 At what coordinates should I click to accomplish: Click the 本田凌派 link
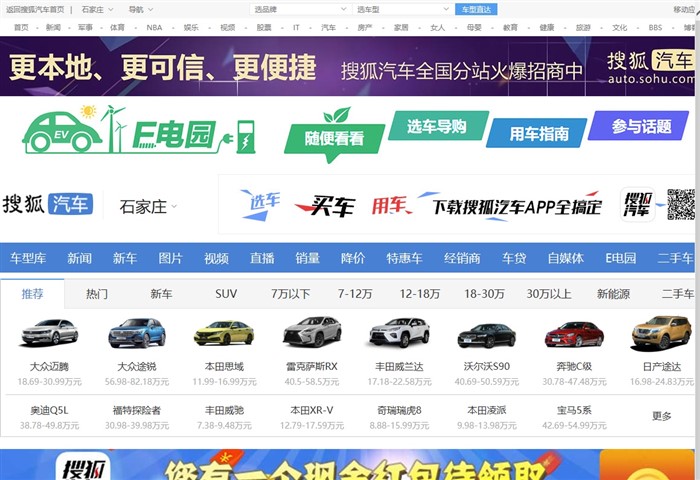pyautogui.click(x=487, y=410)
